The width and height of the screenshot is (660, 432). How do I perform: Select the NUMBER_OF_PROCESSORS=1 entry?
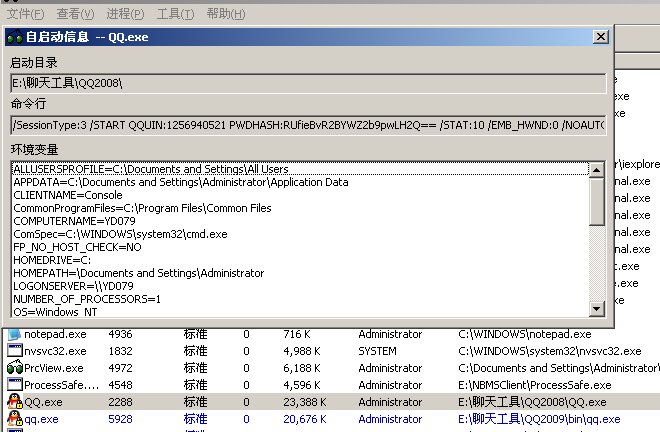79,298
